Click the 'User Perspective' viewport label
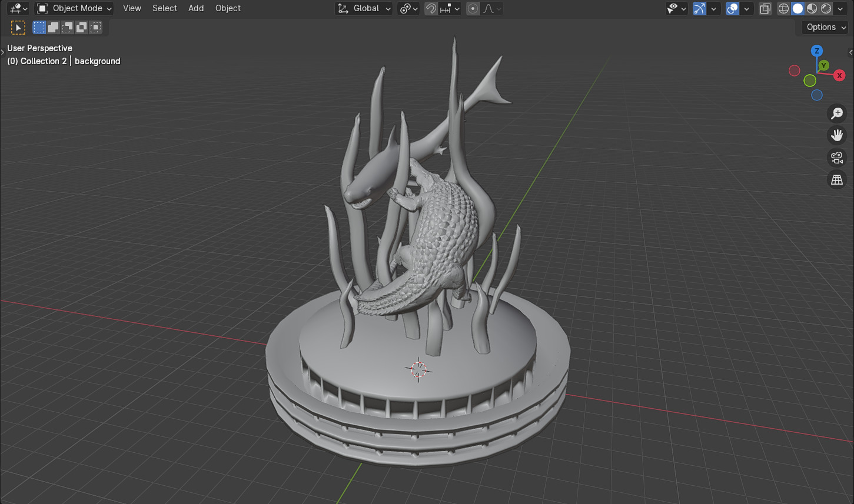854x504 pixels. (39, 48)
